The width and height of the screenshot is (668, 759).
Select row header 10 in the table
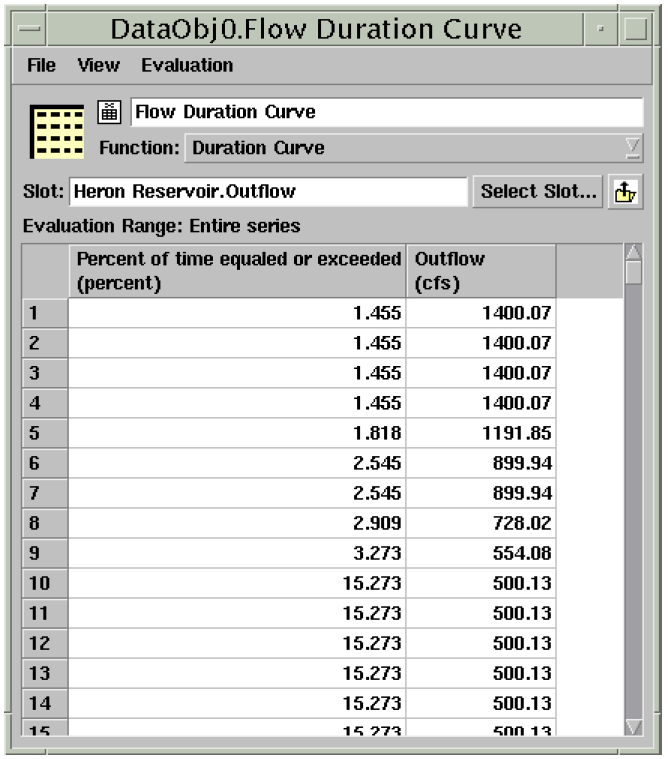tap(45, 584)
